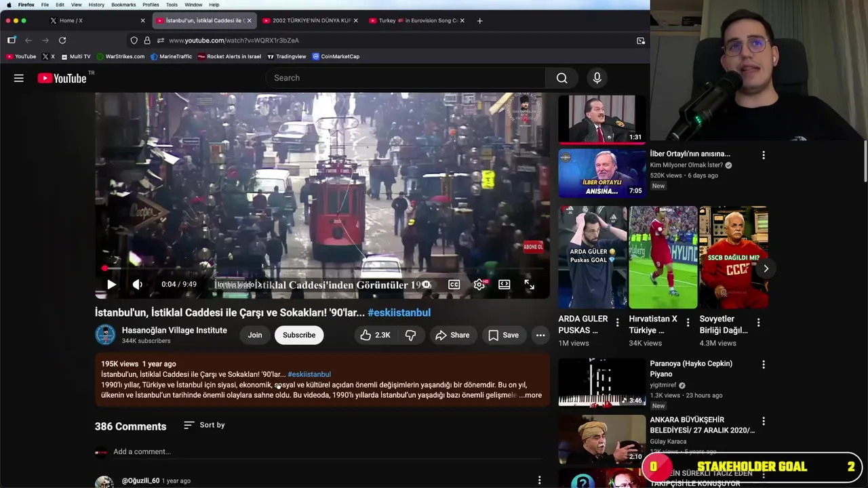Open the MarineTraffic bookmark

(172, 56)
